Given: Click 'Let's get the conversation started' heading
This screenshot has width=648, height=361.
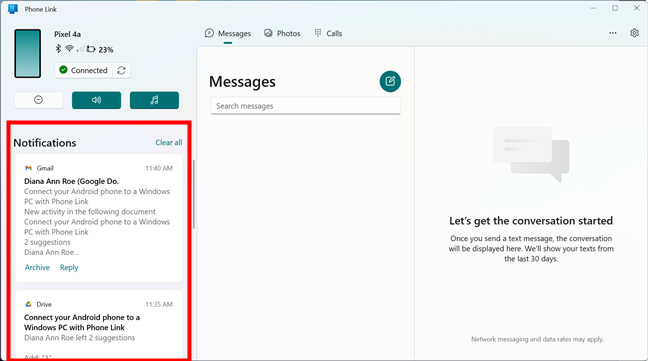Looking at the screenshot, I should (x=531, y=221).
